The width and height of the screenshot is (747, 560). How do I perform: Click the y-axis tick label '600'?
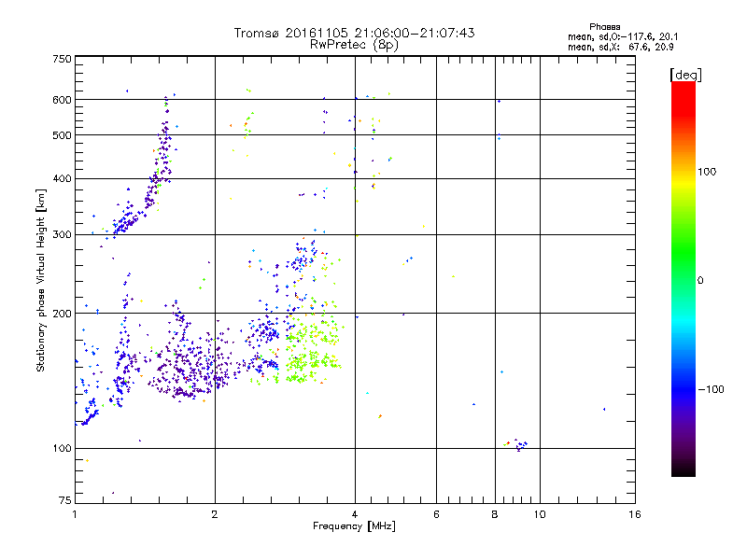point(62,100)
